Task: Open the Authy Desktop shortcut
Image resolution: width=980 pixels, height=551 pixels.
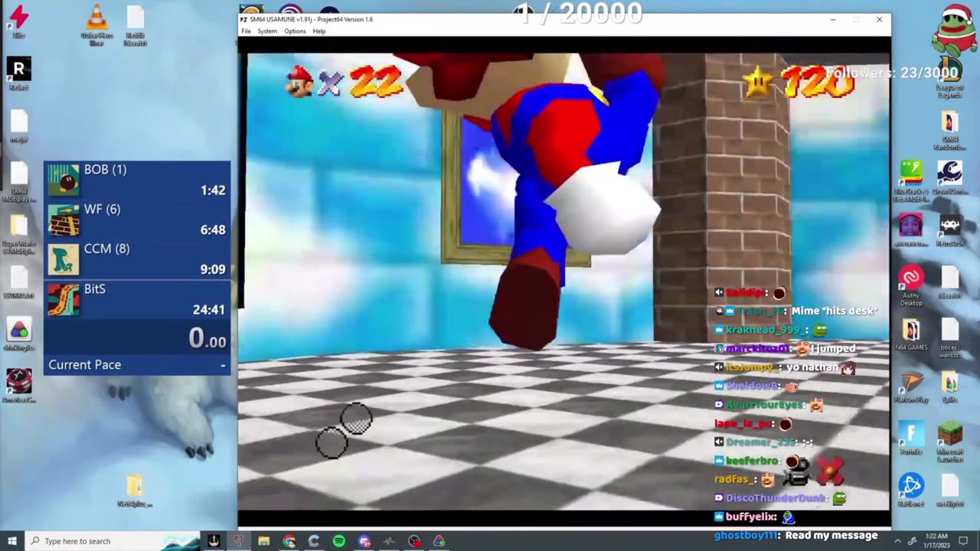Action: [911, 285]
